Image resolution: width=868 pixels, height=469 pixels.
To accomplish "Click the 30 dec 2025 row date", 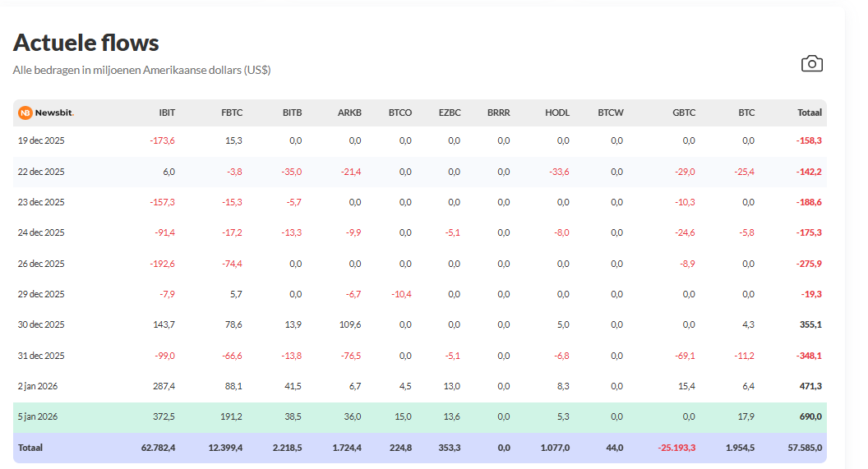I will [x=41, y=324].
